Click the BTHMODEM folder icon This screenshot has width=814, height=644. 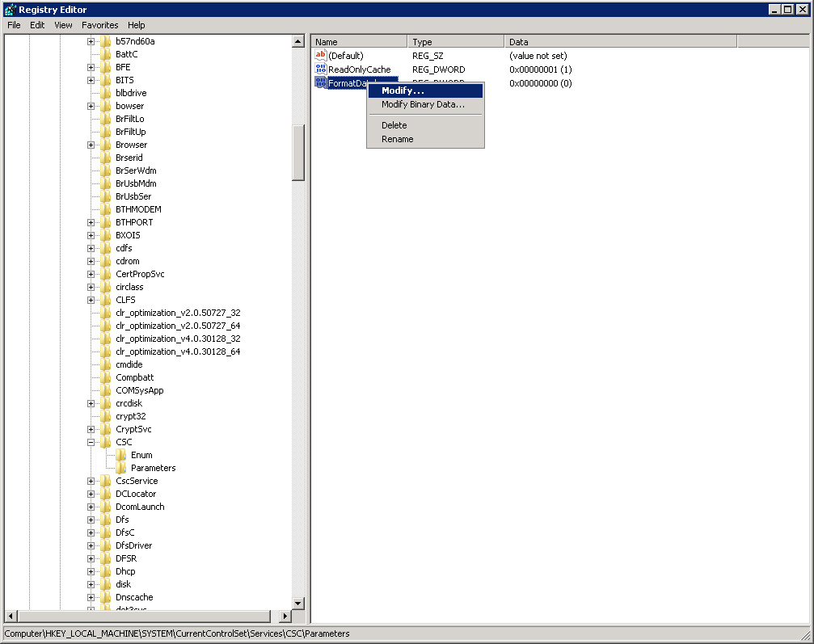pyautogui.click(x=105, y=209)
